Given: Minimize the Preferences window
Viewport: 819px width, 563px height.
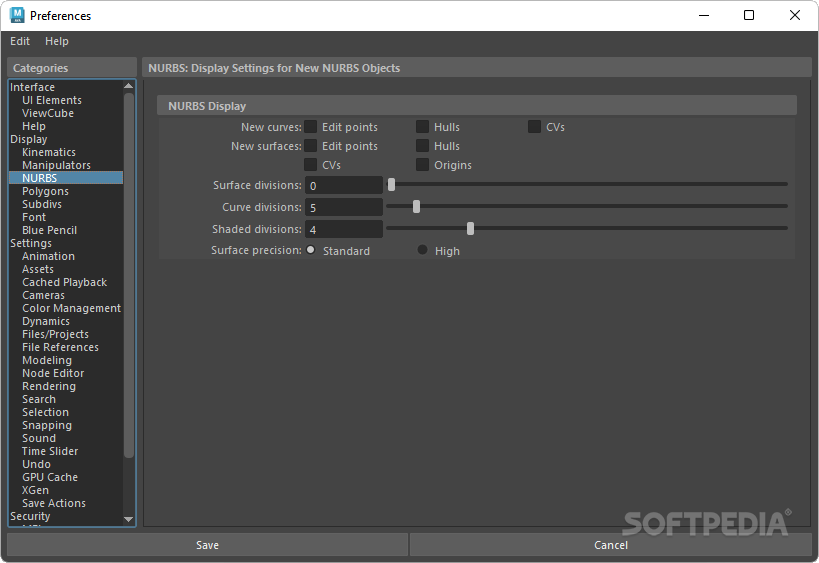Looking at the screenshot, I should tap(704, 15).
